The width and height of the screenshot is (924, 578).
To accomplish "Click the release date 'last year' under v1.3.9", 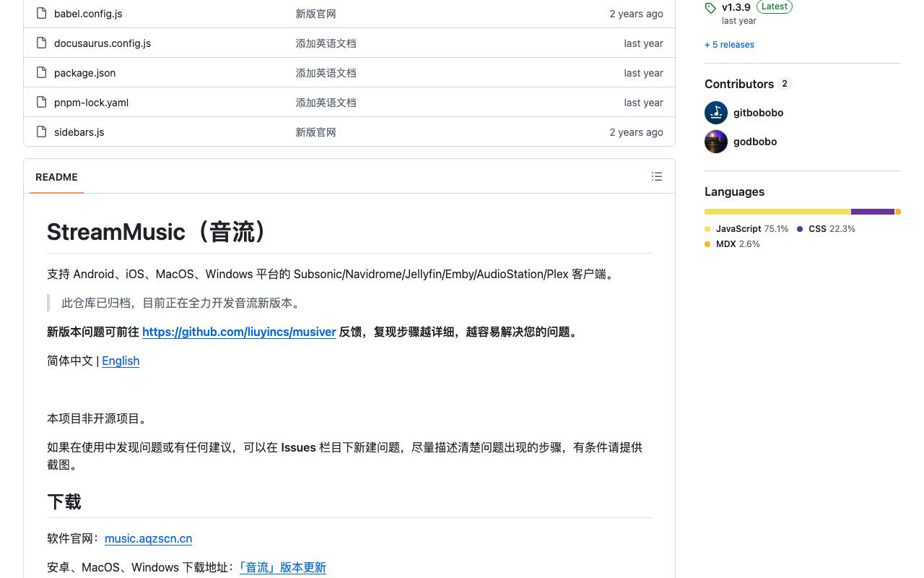I will pyautogui.click(x=739, y=21).
